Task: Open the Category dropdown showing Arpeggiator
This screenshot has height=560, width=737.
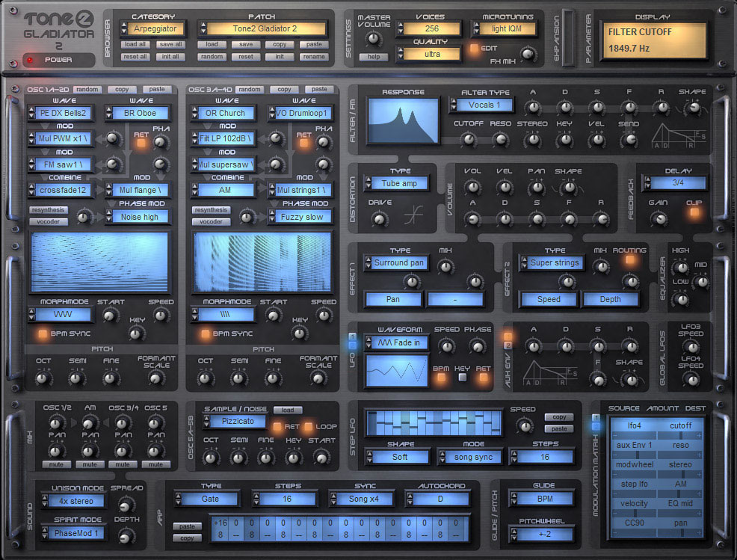Action: pos(152,28)
